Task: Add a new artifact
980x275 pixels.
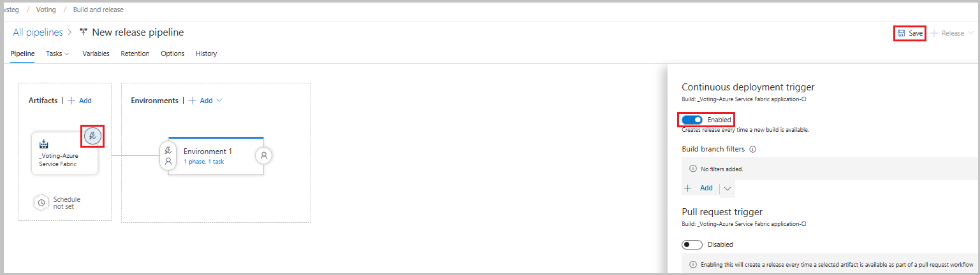Action: coord(80,101)
